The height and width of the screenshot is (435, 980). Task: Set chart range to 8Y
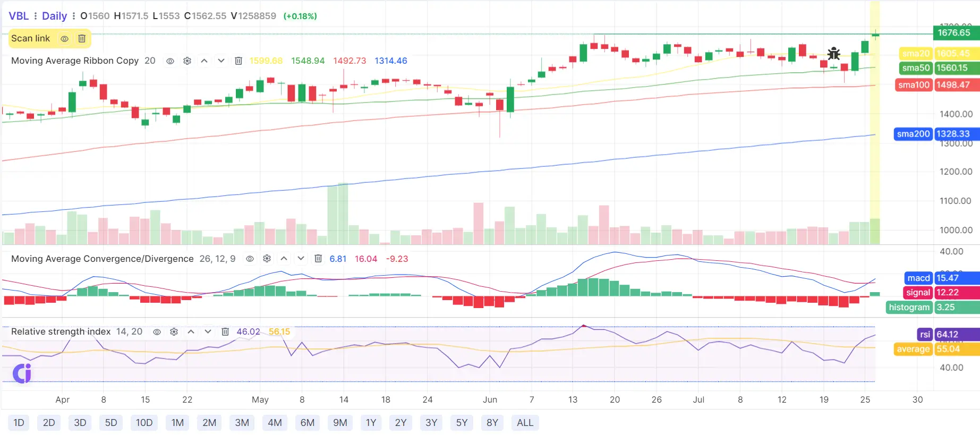pyautogui.click(x=492, y=423)
